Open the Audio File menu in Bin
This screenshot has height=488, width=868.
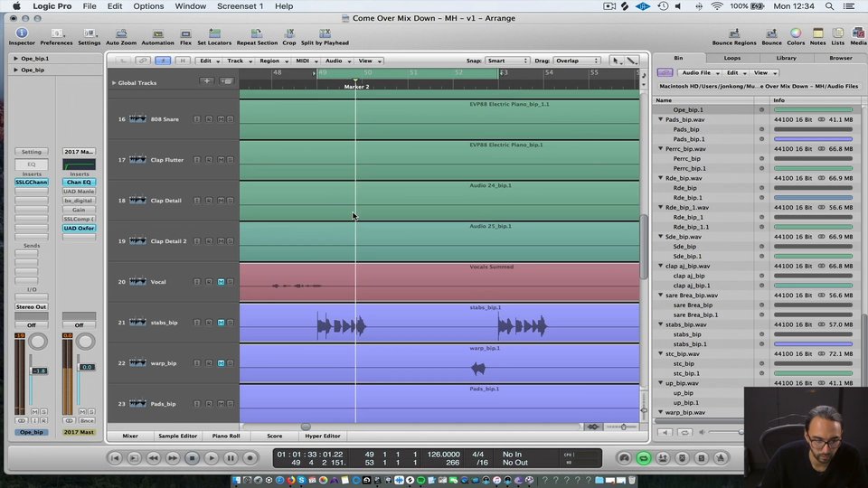pos(699,73)
